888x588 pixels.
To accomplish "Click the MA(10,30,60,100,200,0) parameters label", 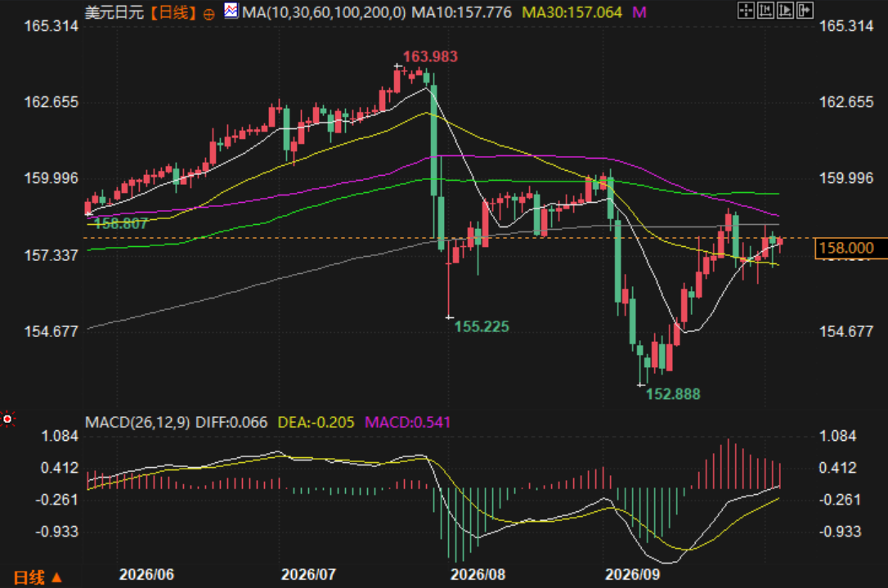I will [324, 12].
